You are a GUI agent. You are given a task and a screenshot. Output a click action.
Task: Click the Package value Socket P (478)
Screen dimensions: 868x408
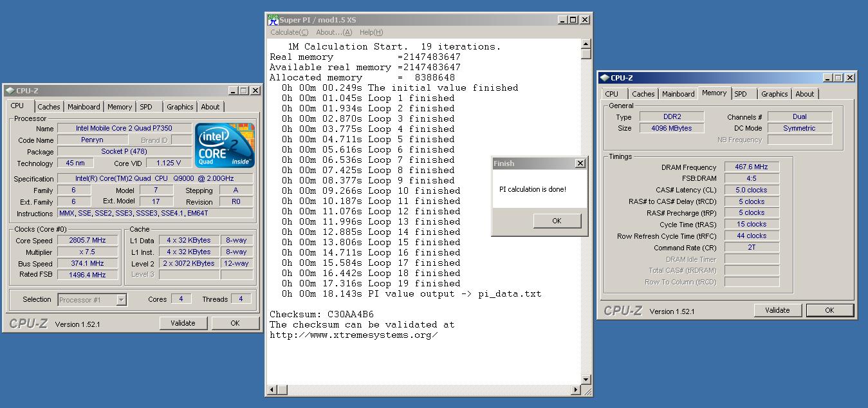[124, 151]
